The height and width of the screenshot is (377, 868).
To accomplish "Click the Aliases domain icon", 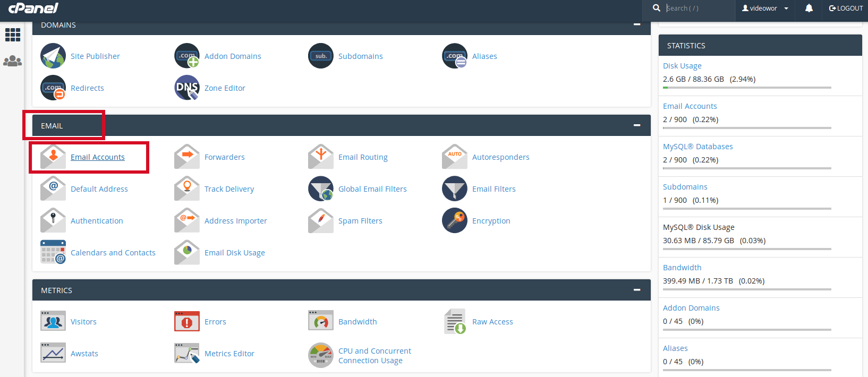I will [455, 56].
